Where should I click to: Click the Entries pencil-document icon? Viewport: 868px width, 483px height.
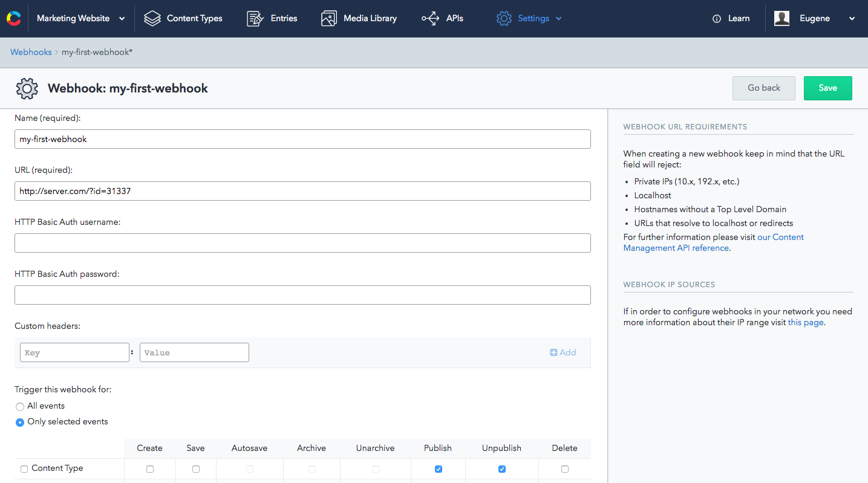tap(256, 19)
